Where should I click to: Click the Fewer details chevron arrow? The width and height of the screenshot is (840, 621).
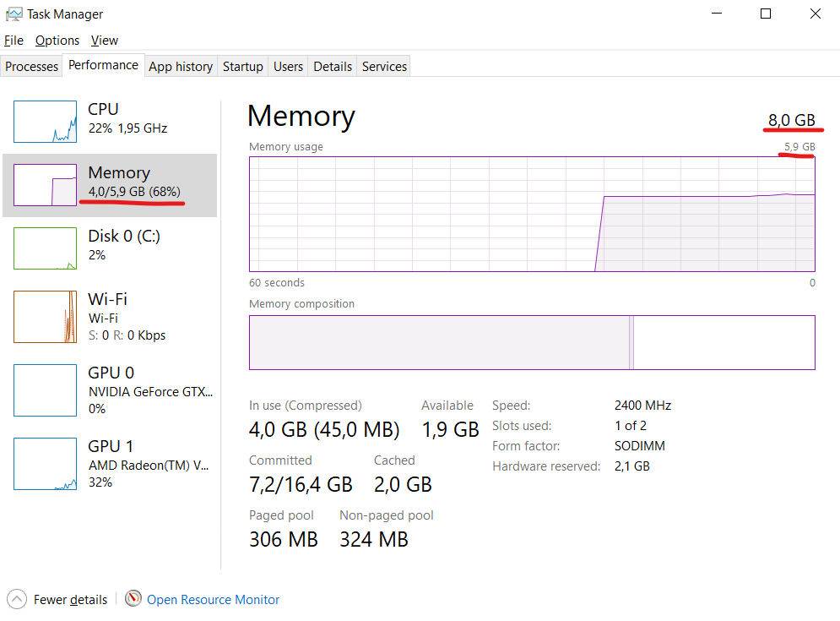coord(16,599)
